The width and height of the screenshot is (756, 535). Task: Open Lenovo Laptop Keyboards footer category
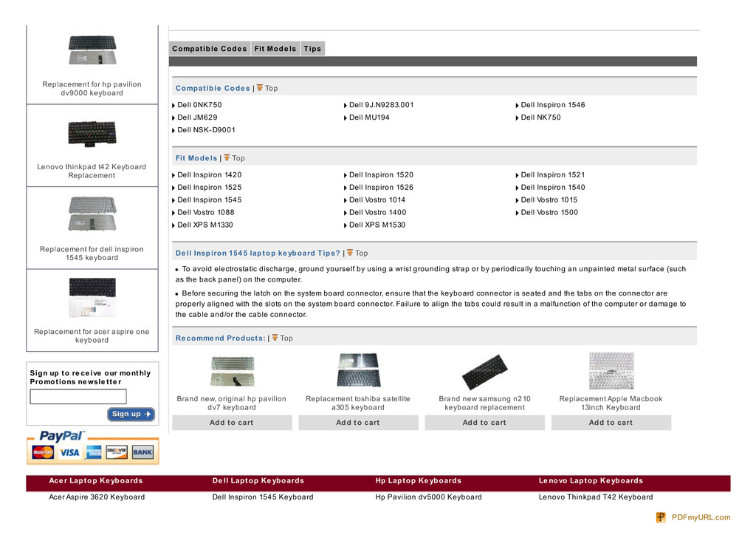coord(591,480)
